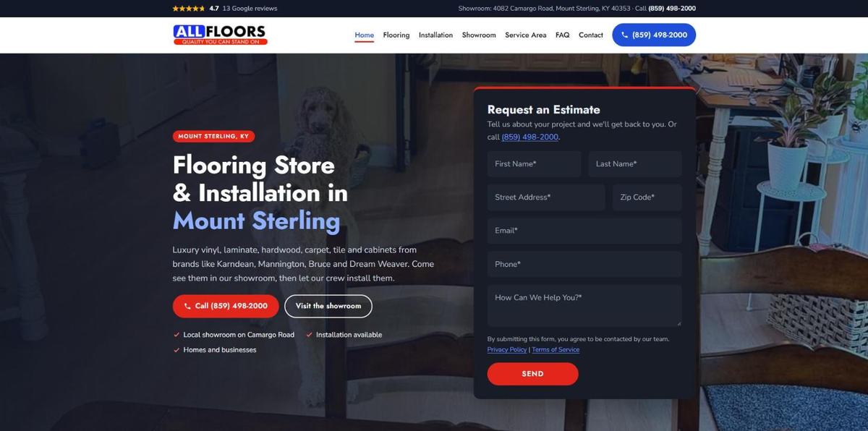The height and width of the screenshot is (431, 868).
Task: Click the showroom address in top bar
Action: 544,9
